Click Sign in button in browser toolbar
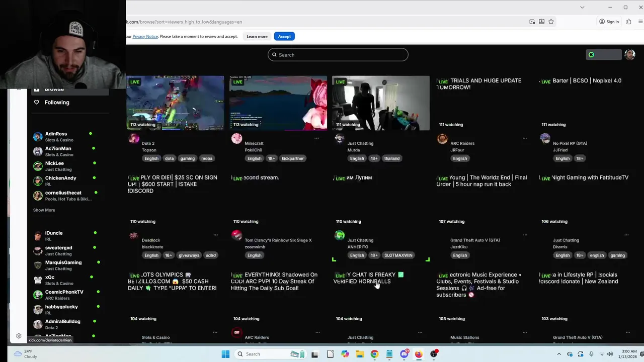 click(x=609, y=22)
